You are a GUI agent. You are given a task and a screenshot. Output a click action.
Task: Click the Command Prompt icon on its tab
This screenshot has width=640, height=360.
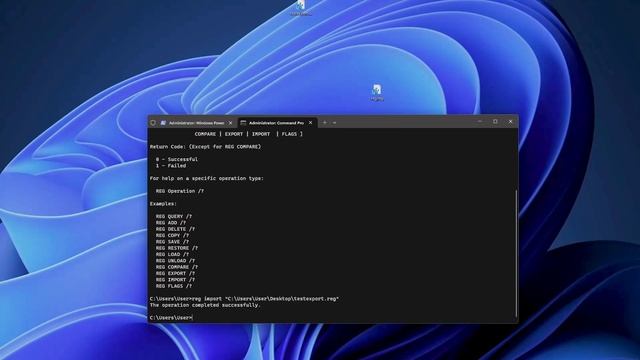click(243, 122)
